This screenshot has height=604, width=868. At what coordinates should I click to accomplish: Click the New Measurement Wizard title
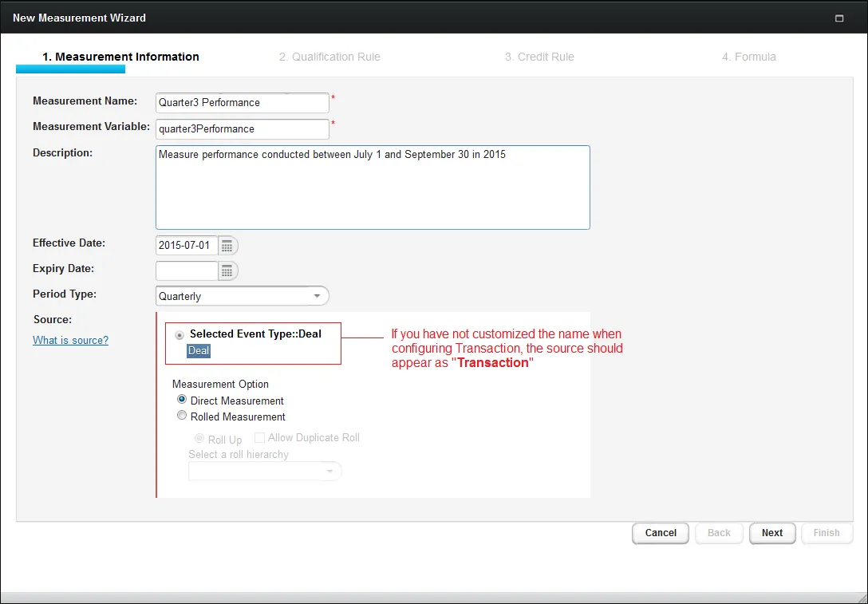click(x=79, y=18)
